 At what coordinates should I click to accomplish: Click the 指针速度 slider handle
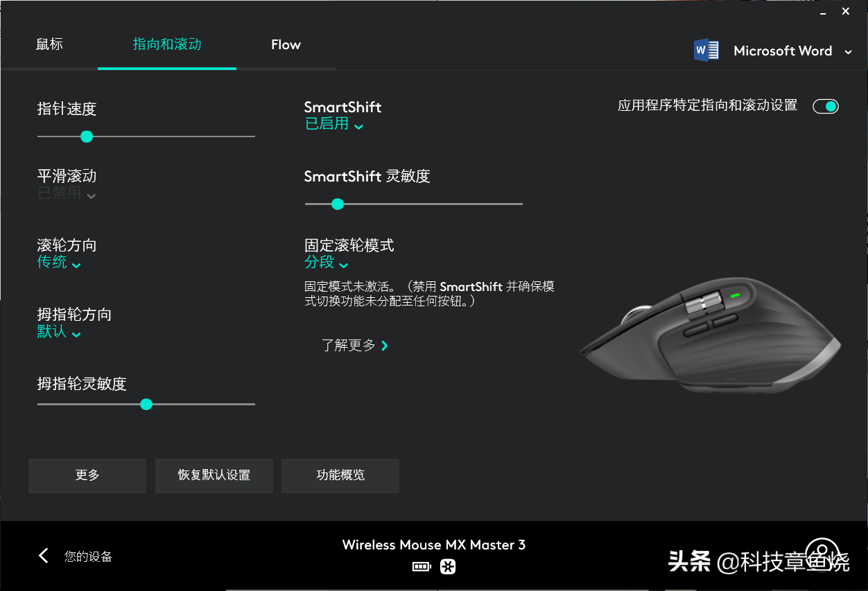coord(87,136)
